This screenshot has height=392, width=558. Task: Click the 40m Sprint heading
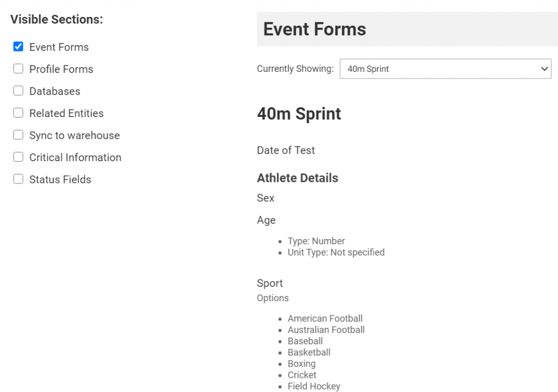coord(299,114)
